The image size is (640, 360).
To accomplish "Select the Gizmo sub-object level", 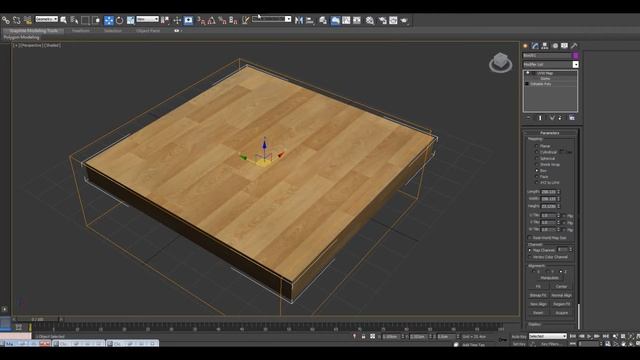I will tap(545, 78).
